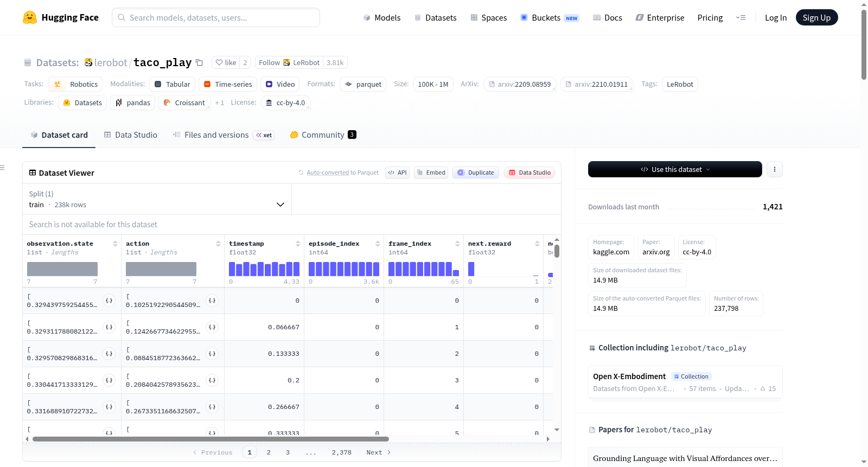Like the taco_play dataset
Image resolution: width=868 pixels, height=467 pixels.
click(226, 62)
